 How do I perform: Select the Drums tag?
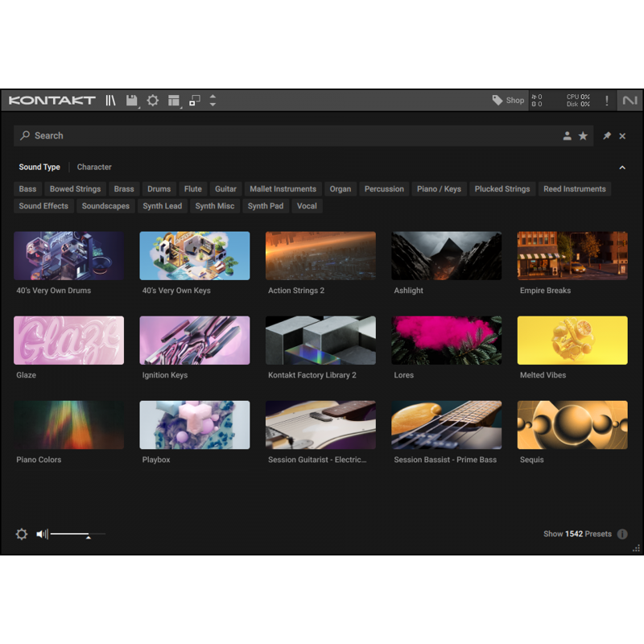(159, 189)
